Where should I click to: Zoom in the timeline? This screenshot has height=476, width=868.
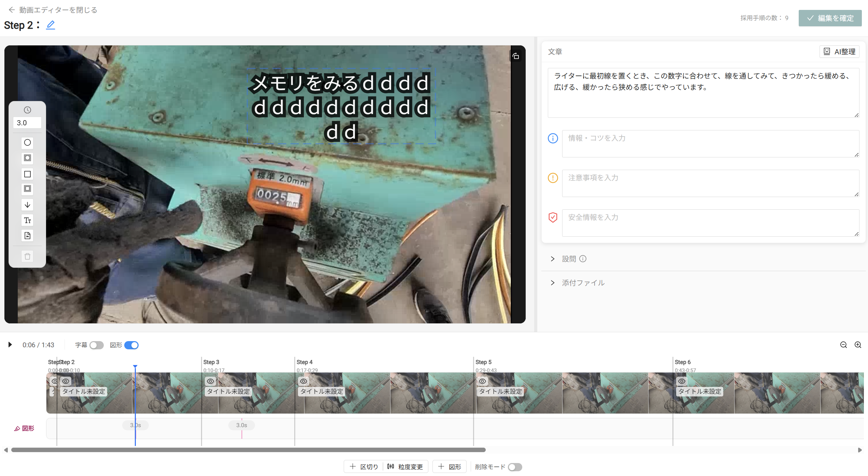(858, 345)
